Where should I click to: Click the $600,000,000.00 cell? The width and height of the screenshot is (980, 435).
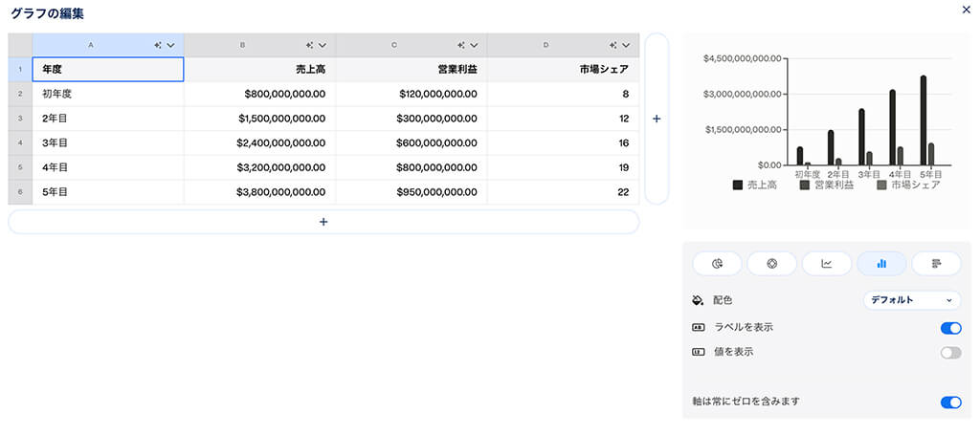click(x=412, y=142)
